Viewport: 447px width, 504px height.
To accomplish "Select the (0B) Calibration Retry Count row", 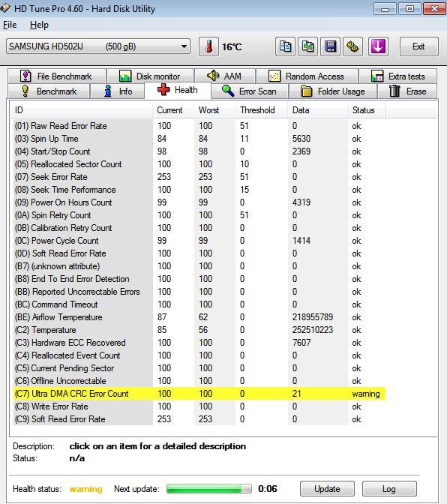I will tap(199, 228).
